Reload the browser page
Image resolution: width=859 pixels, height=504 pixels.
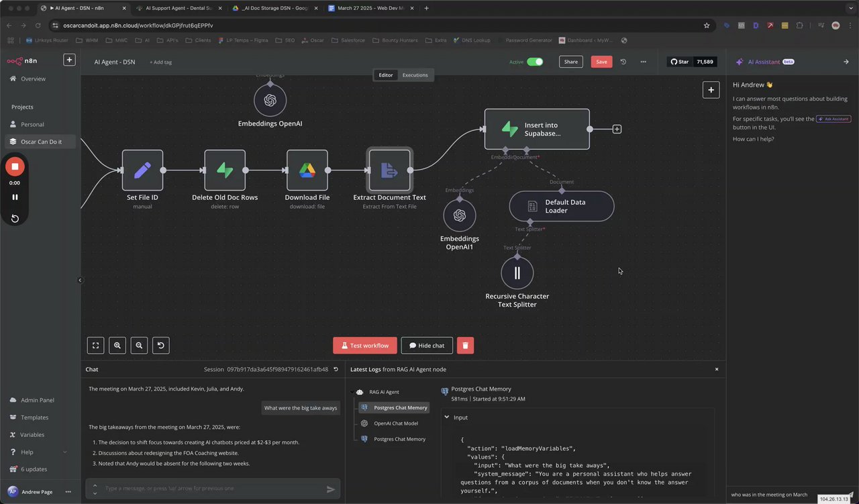[37, 26]
